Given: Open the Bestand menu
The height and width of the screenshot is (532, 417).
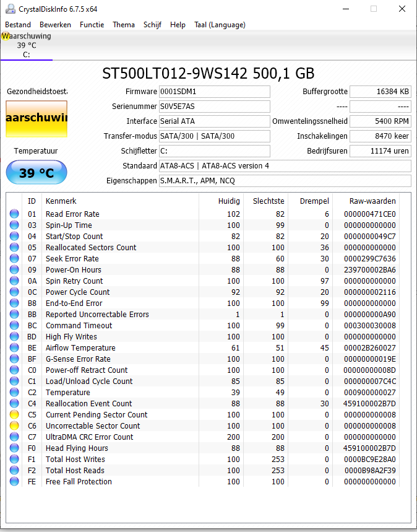Looking at the screenshot, I should coord(18,25).
